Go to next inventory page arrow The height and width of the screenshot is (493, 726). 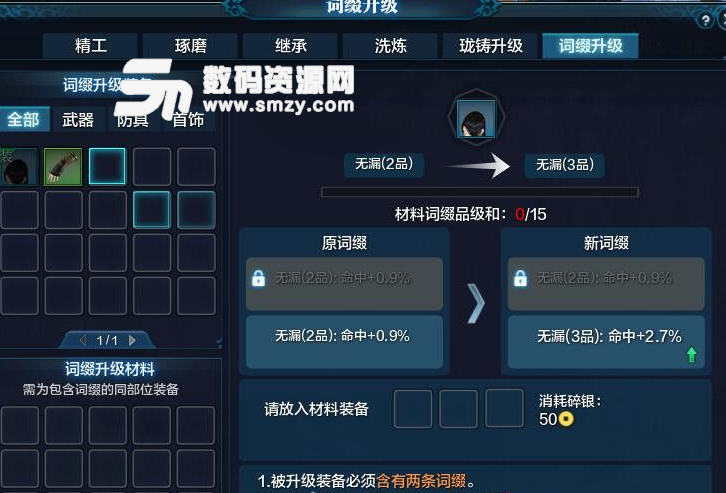coord(132,340)
